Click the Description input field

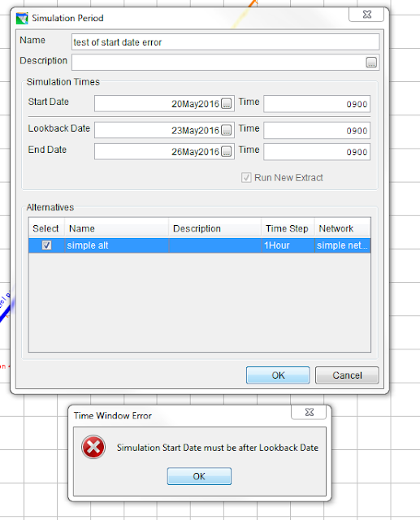point(225,63)
